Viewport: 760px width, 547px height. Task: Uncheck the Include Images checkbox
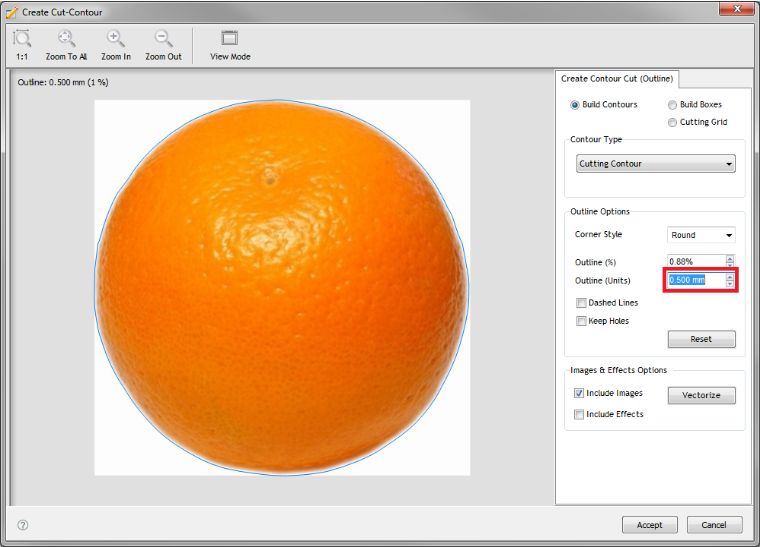click(579, 394)
